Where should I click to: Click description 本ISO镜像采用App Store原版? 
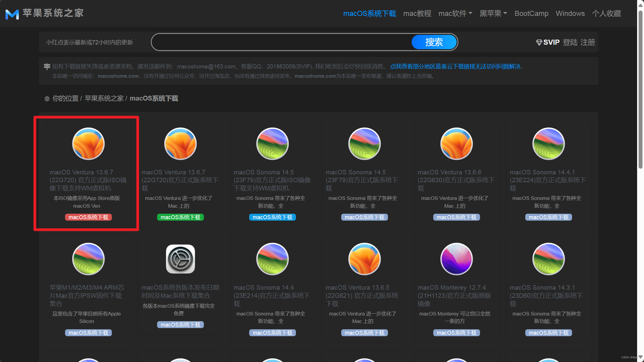87,202
